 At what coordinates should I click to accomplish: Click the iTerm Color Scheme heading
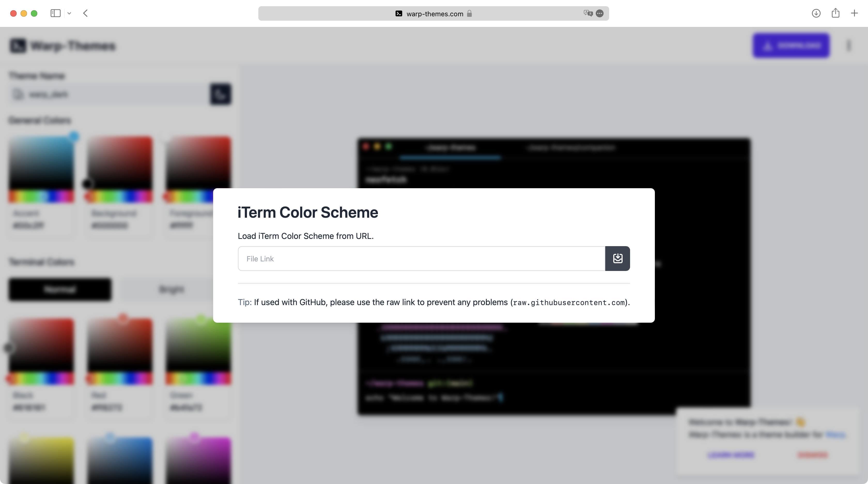pyautogui.click(x=308, y=212)
